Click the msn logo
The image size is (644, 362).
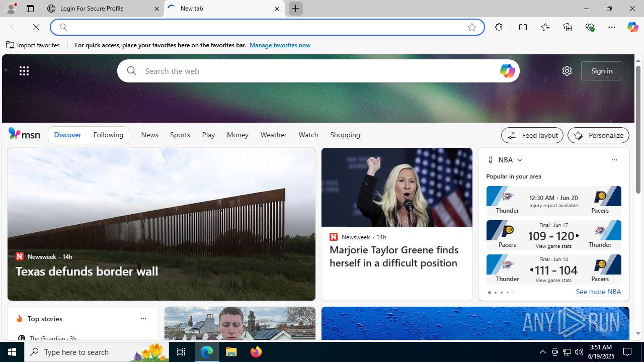(24, 134)
